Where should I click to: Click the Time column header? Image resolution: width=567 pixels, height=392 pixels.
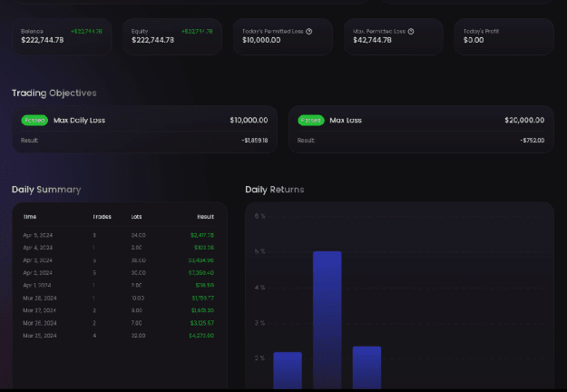[x=30, y=217]
